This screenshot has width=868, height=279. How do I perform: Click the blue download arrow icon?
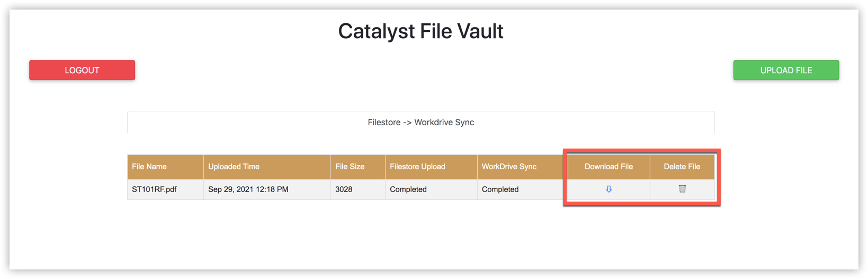(609, 189)
